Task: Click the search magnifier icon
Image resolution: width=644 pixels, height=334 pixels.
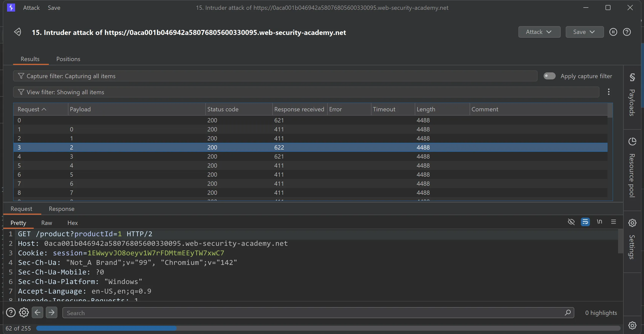Action: 567,313
